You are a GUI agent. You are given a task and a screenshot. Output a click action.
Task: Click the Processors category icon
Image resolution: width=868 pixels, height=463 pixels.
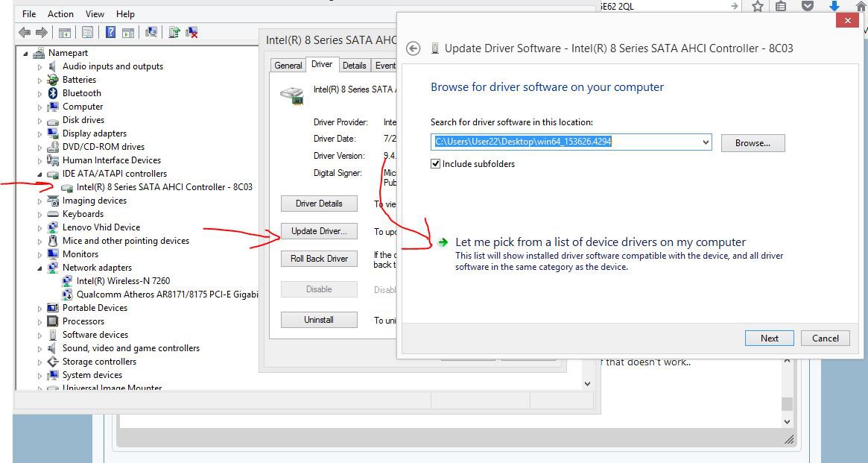pos(53,321)
